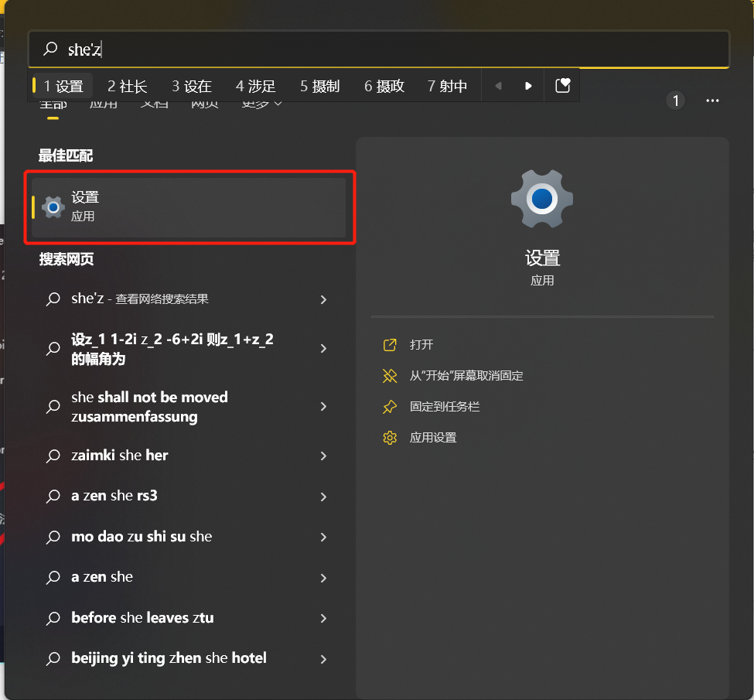Click magnifier icon beside she shall not be moved
This screenshot has width=754, height=700.
[x=53, y=407]
